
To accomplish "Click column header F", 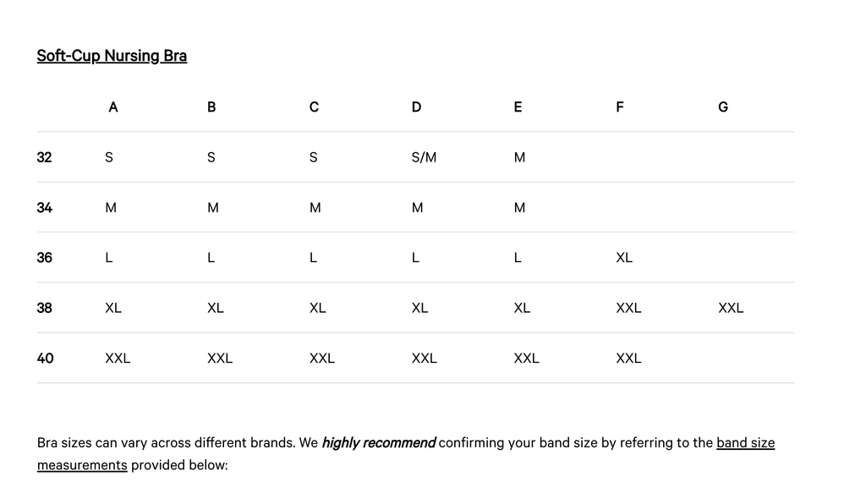I will pos(620,107).
